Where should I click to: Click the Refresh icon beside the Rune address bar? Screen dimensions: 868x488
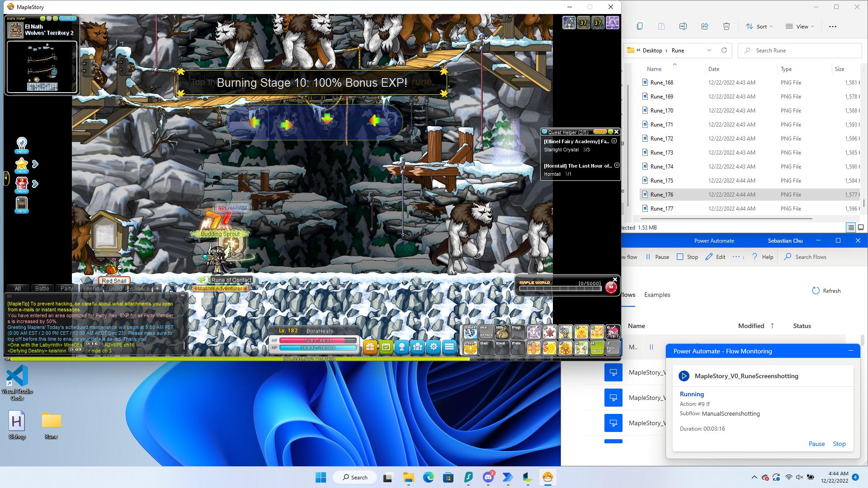pyautogui.click(x=724, y=50)
